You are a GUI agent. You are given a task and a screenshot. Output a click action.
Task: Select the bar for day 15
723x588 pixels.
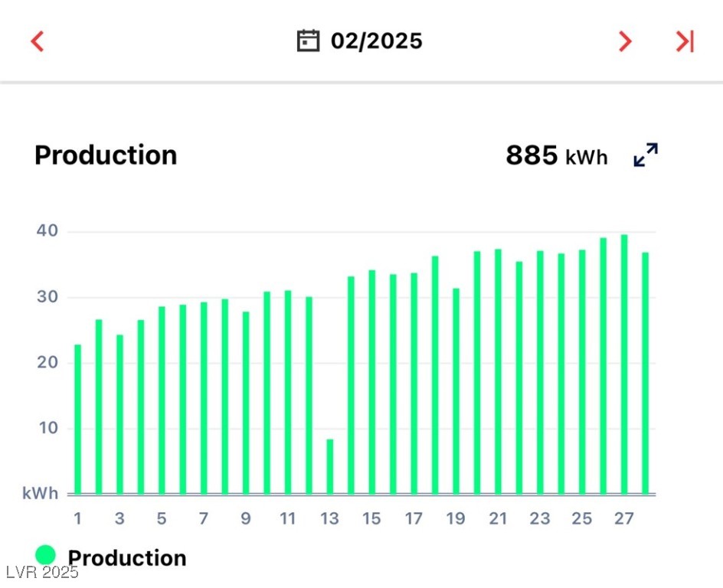372,381
